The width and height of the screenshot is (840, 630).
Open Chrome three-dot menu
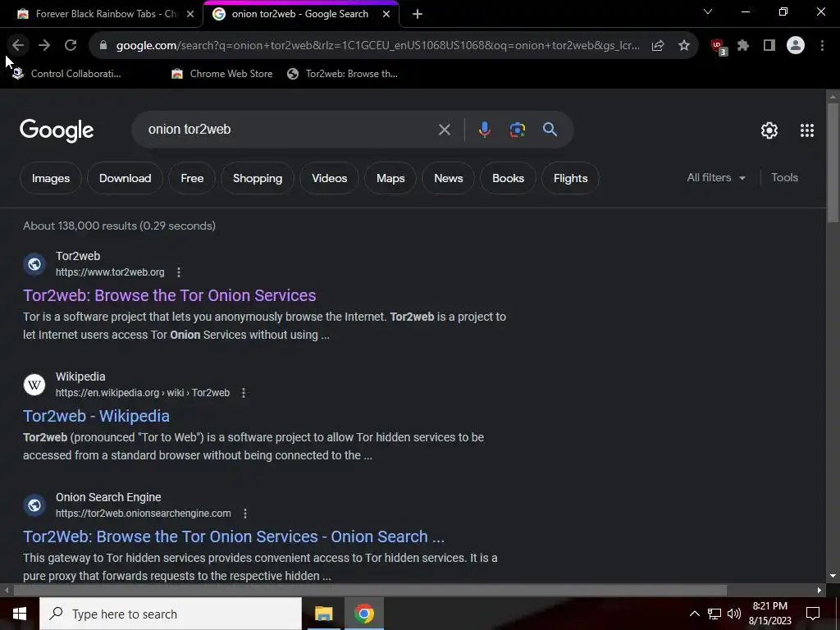click(822, 46)
